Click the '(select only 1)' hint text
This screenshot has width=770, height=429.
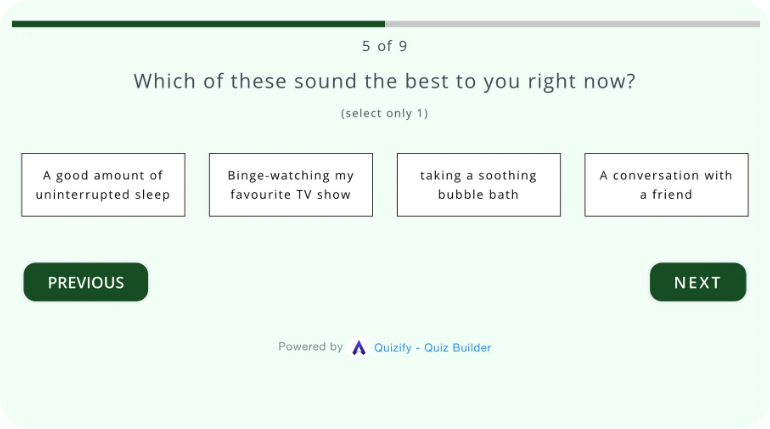tap(385, 113)
